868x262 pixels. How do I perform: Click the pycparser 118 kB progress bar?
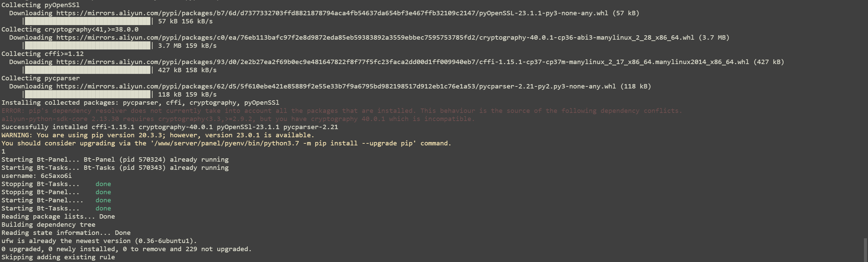88,95
